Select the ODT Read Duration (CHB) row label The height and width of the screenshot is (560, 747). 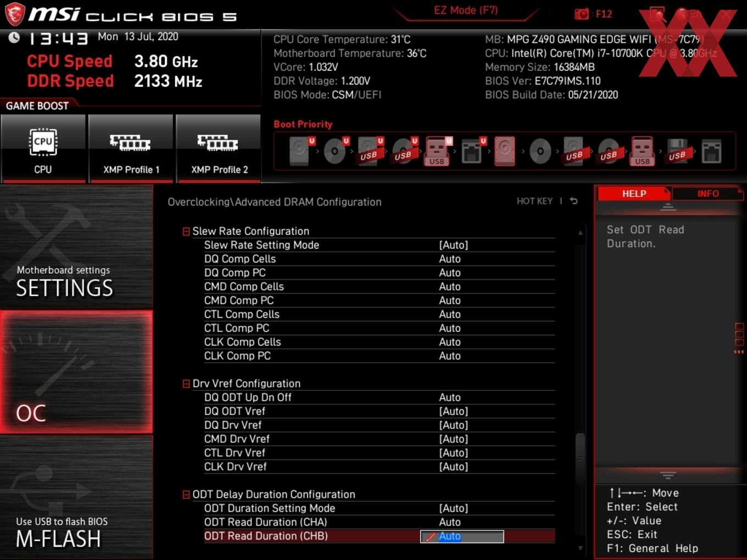pyautogui.click(x=266, y=536)
